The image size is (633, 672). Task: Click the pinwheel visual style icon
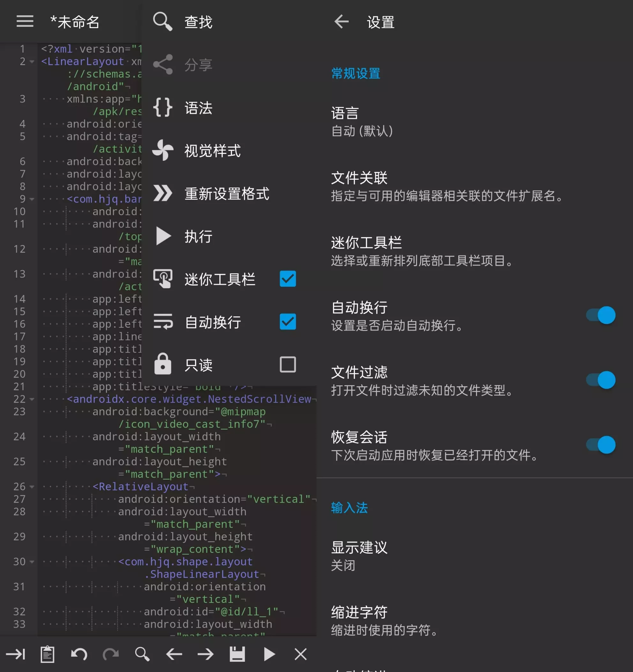163,150
